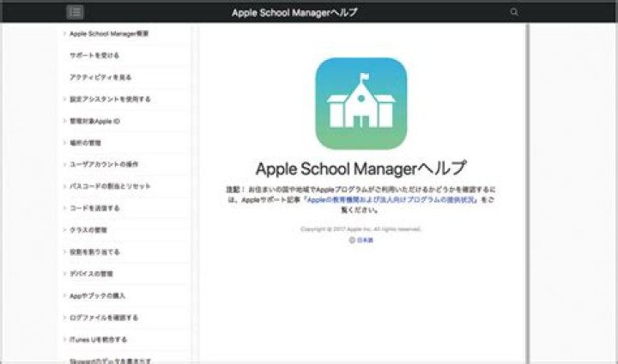
Task: Change language via the 日本語 link
Action: (x=366, y=240)
